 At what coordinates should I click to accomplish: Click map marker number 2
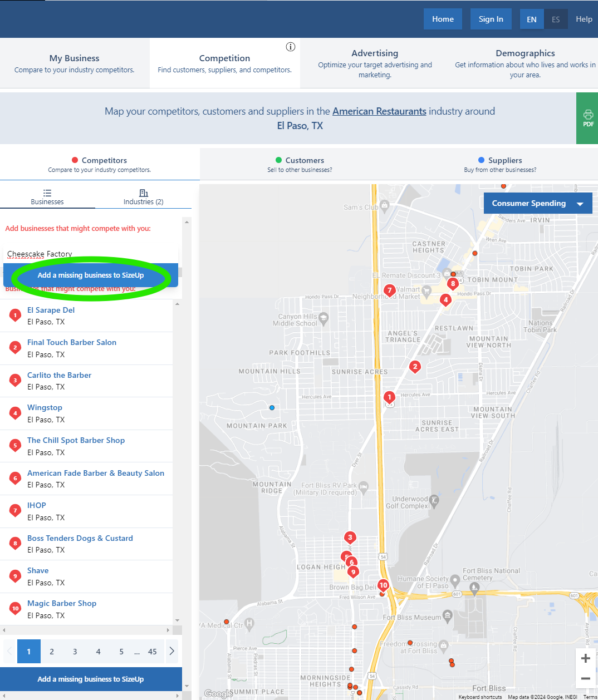pyautogui.click(x=415, y=367)
